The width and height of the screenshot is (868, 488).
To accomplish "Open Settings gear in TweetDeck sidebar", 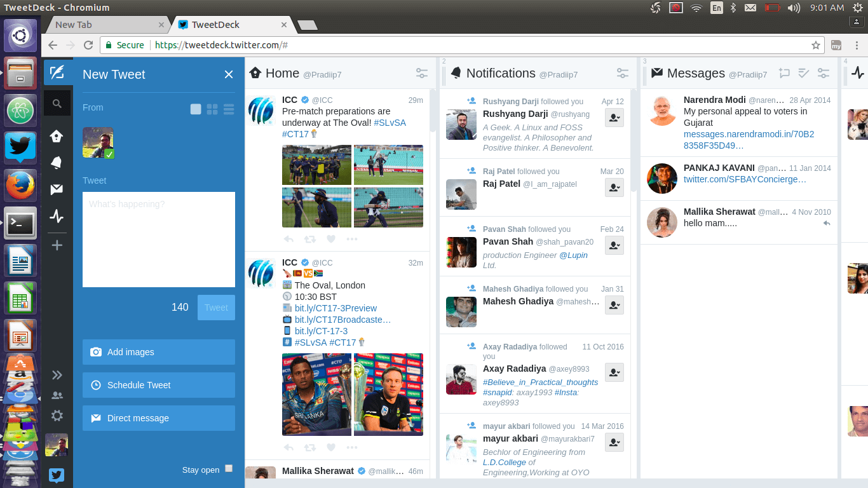I will click(x=57, y=416).
